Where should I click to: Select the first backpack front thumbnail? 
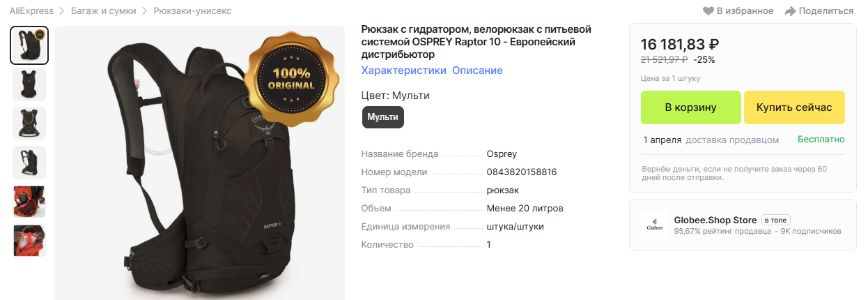tap(29, 45)
